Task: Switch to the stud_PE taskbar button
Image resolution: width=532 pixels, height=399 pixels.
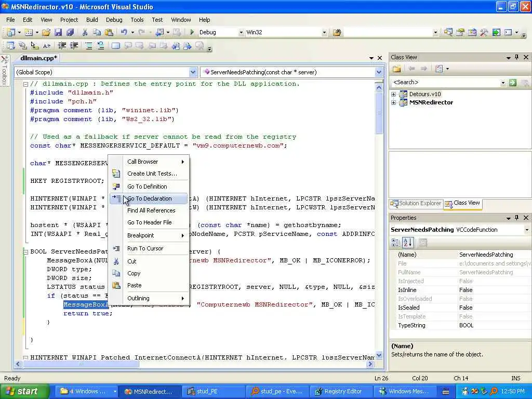Action: [x=212, y=391]
